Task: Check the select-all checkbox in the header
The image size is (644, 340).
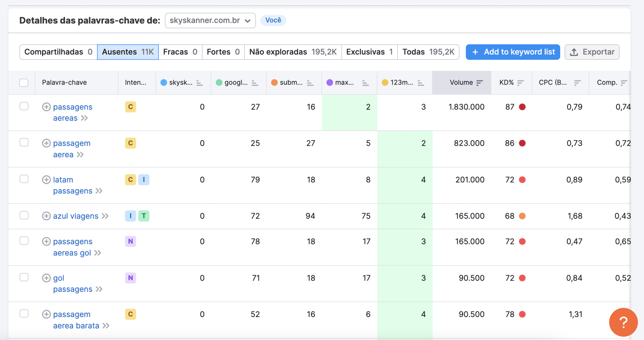Action: click(24, 83)
